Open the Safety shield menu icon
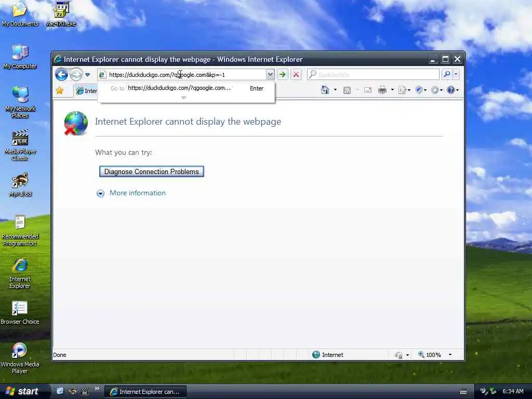The height and width of the screenshot is (399, 532). pos(421,90)
